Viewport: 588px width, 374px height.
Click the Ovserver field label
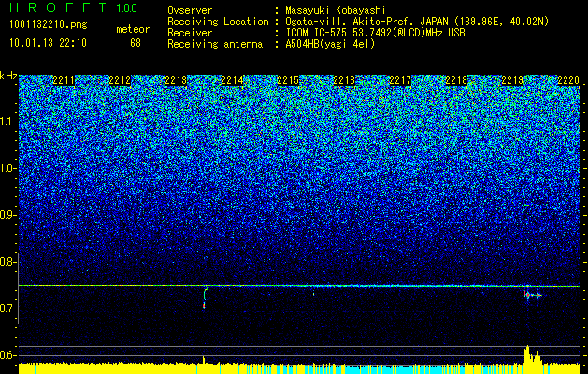click(x=190, y=10)
